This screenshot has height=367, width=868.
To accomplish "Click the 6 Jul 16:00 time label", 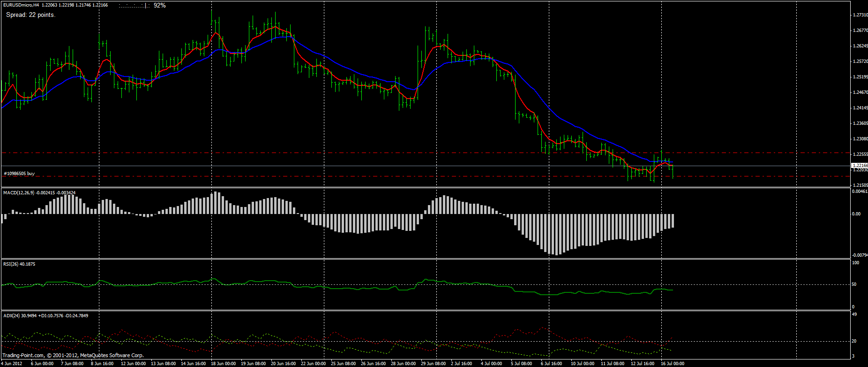I will [551, 364].
